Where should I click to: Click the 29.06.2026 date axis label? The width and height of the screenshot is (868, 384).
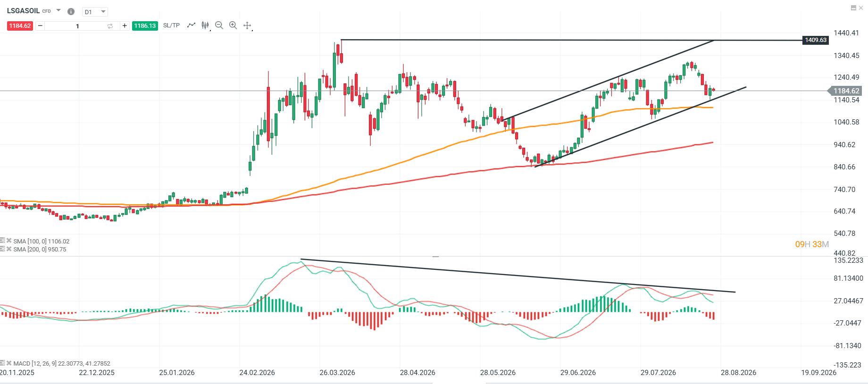pos(578,373)
